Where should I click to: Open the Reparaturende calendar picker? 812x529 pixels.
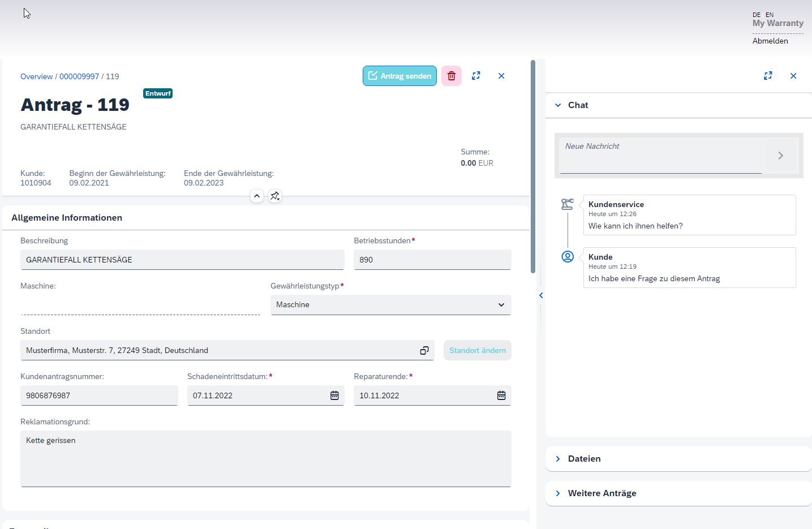(501, 395)
